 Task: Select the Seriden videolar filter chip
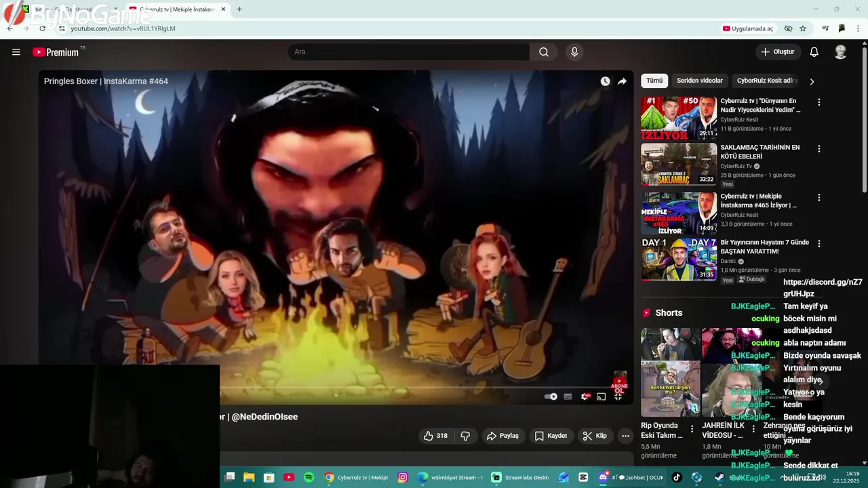tap(700, 81)
